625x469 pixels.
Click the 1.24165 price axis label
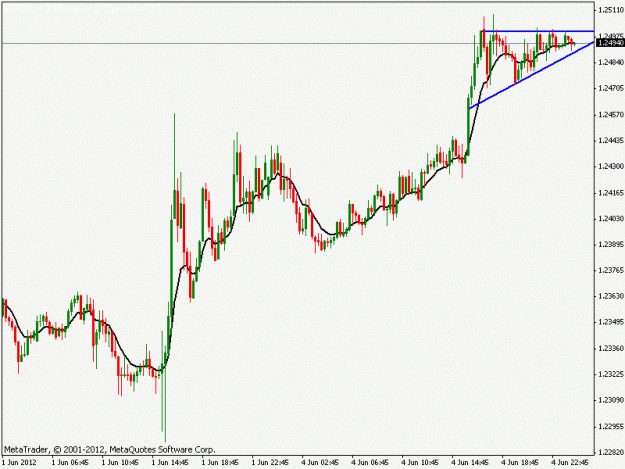[x=611, y=193]
